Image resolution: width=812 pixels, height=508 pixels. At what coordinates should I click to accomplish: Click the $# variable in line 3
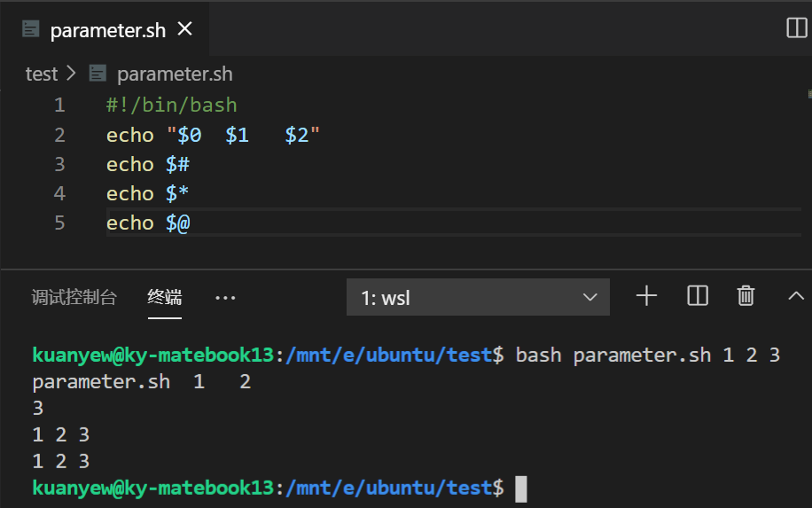click(177, 165)
